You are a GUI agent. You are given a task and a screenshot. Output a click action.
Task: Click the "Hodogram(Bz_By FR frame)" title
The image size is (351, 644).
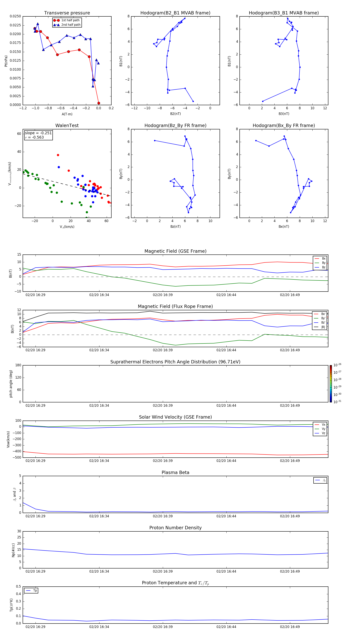(x=175, y=125)
